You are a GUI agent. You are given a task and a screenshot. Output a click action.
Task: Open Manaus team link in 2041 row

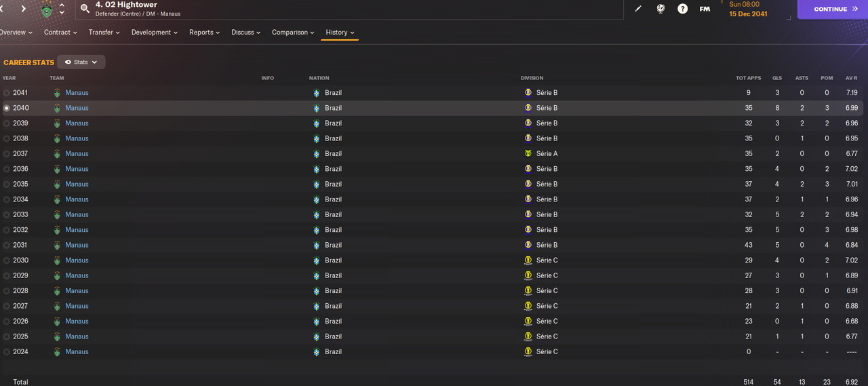point(77,93)
